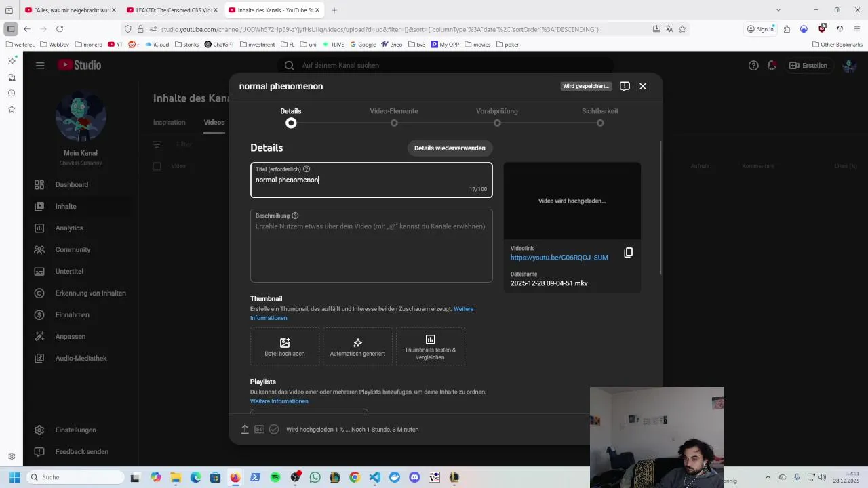Open the ChatGPT bookmark
Image resolution: width=868 pixels, height=488 pixels.
click(218, 44)
